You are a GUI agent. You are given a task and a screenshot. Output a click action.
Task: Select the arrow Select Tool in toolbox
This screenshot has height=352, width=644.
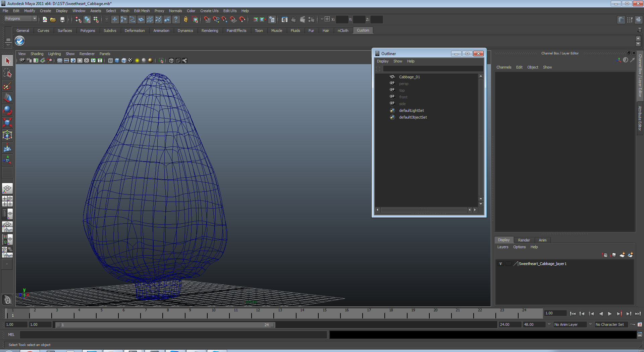[x=7, y=61]
